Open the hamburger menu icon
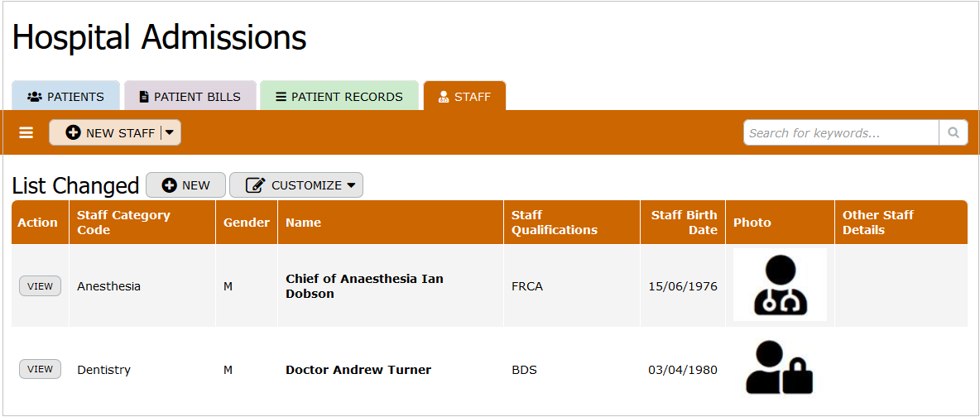The image size is (980, 417). pos(26,132)
